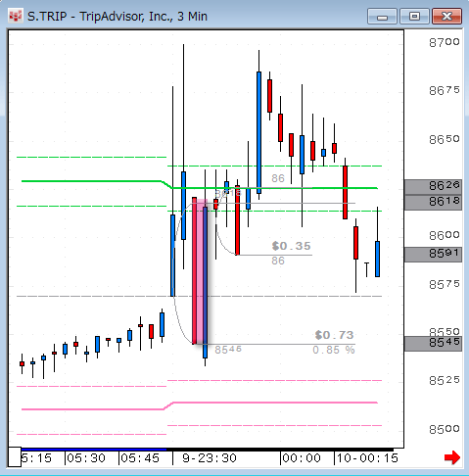The image size is (469, 476).
Task: Click the white square box at bottom-left corner
Action: (15, 456)
